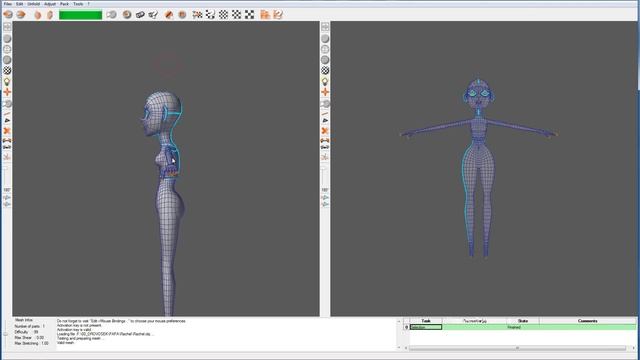
Task: Click the first orange mesh icon in toolbar
Action: [x=8, y=15]
